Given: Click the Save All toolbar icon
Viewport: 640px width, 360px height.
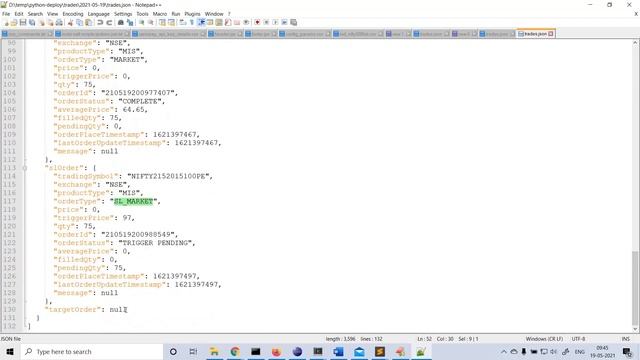Looking at the screenshot, I should [32, 22].
